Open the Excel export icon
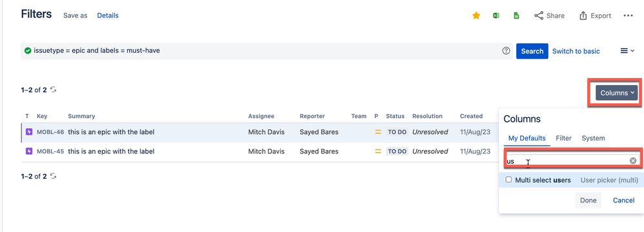The height and width of the screenshot is (232, 644). 496,15
